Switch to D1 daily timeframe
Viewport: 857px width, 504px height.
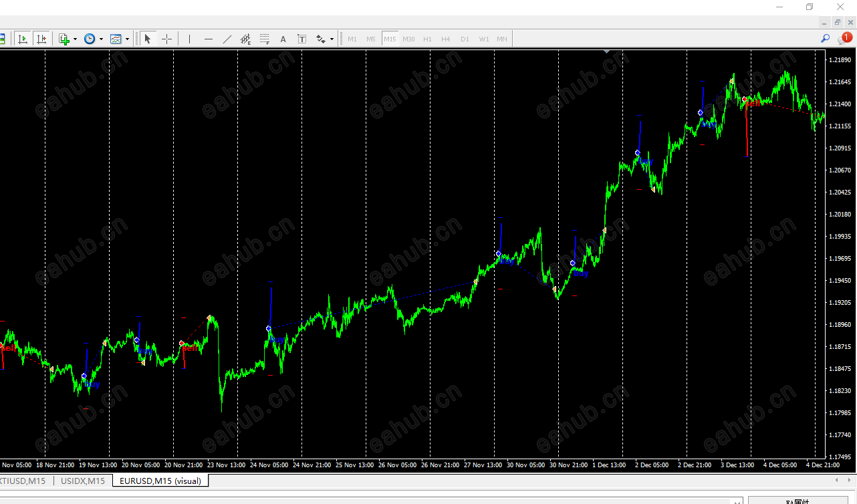tap(465, 39)
